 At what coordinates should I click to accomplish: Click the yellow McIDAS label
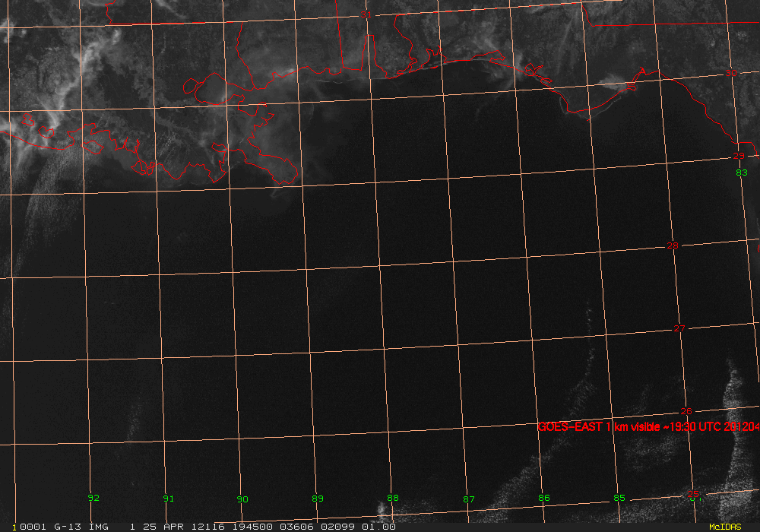[x=725, y=527]
